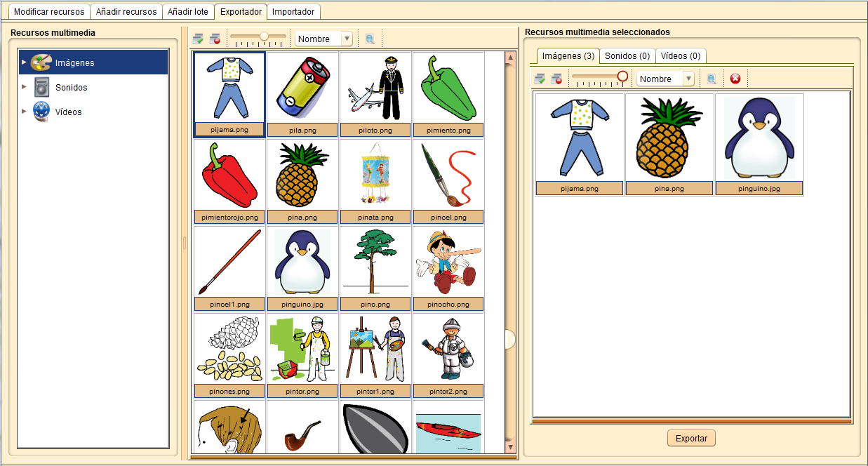Image resolution: width=868 pixels, height=466 pixels.
Task: Open the Nombre sort dropdown in left toolbar
Action: tap(323, 39)
